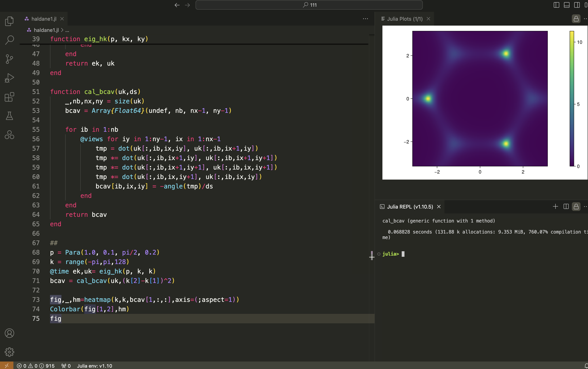Expand the breadcrumb ellipsis after haldane1.jl

67,30
